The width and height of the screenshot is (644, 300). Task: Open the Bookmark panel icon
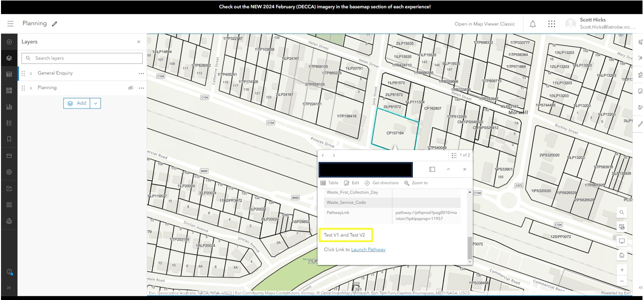(x=9, y=139)
